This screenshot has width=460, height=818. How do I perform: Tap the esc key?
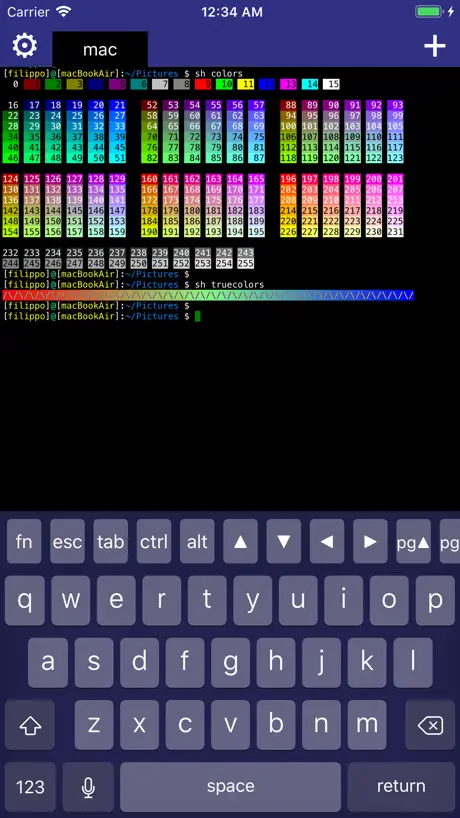coord(67,542)
